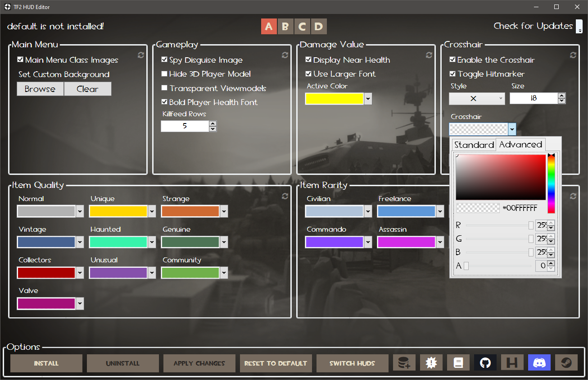This screenshot has height=380, width=588.
Task: Expand the Valve color dropdown
Action: click(x=80, y=303)
